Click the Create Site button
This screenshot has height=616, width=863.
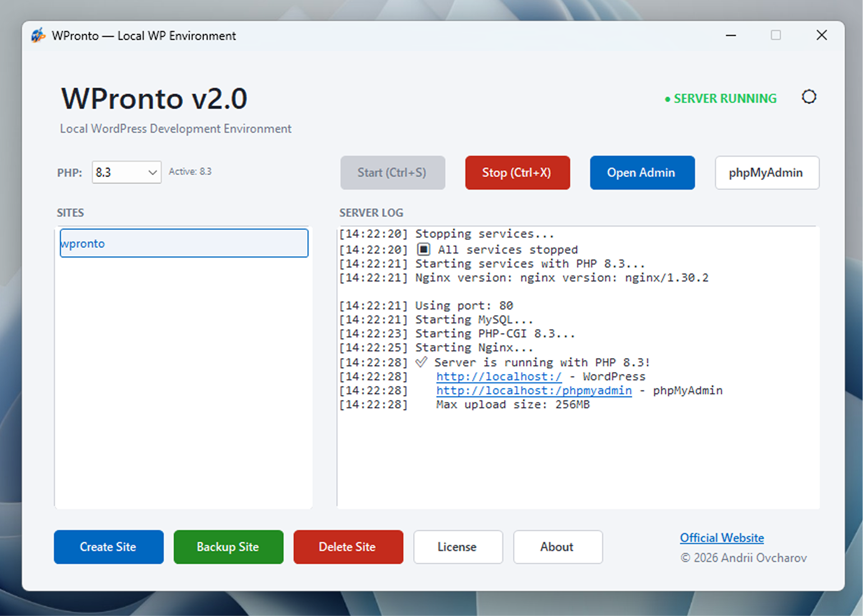click(x=109, y=547)
